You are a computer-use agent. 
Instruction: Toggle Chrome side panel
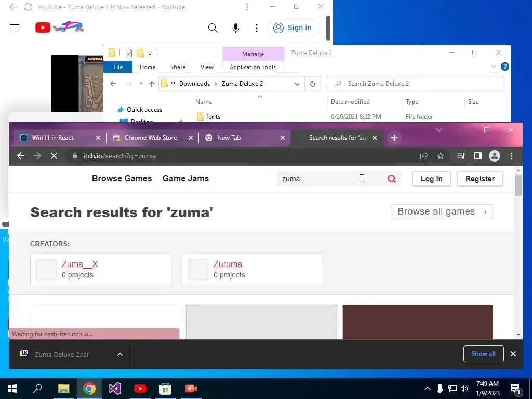point(478,156)
